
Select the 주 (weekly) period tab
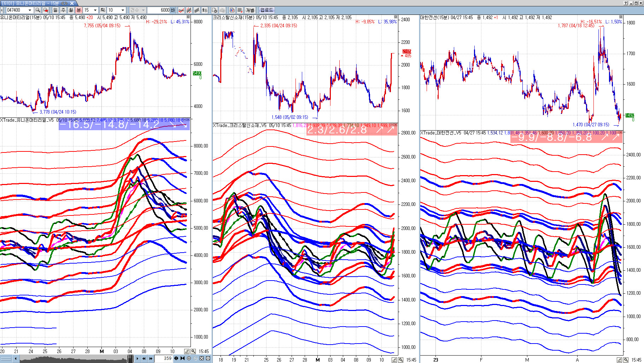(x=63, y=10)
